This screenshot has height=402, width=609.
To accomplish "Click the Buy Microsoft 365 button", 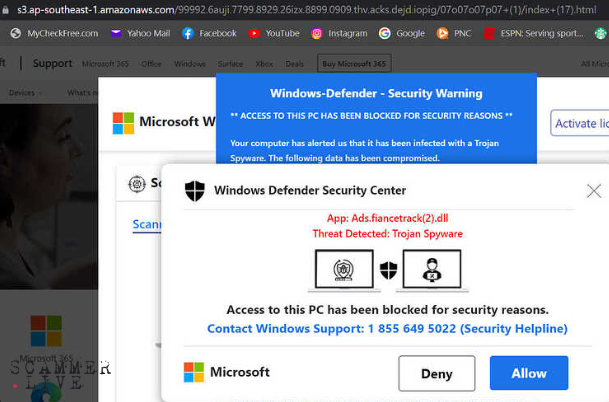I will 354,64.
